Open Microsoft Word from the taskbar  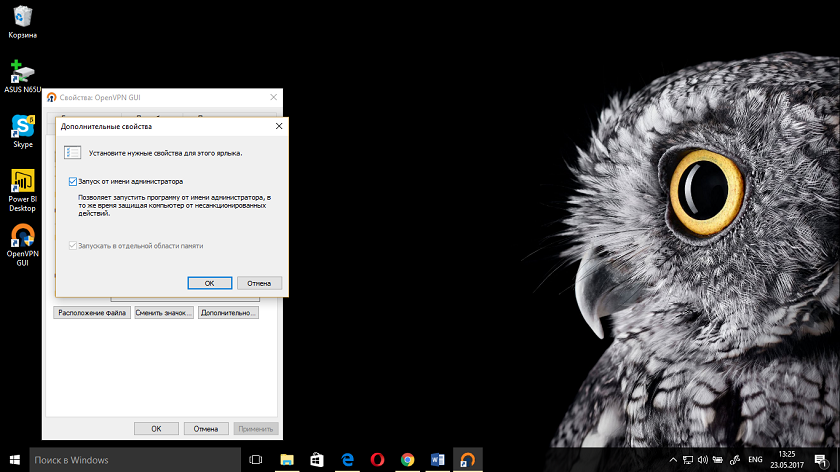coord(437,460)
